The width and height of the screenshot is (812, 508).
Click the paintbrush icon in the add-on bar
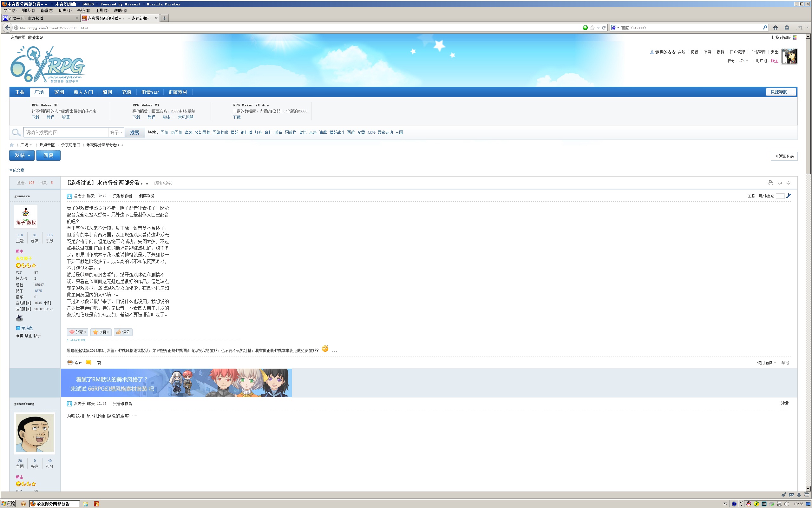(x=783, y=495)
